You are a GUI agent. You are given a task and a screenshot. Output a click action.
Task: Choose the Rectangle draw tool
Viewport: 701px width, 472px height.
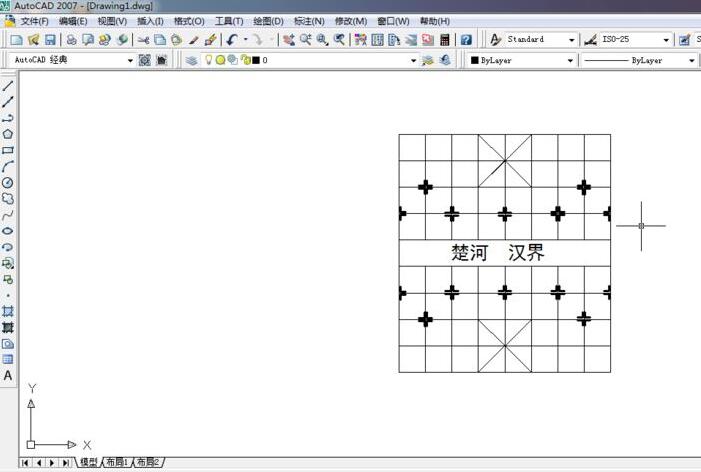pos(8,150)
